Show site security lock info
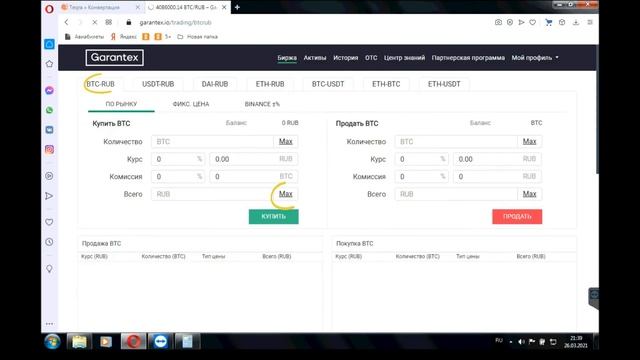640x360 pixels. [129, 22]
